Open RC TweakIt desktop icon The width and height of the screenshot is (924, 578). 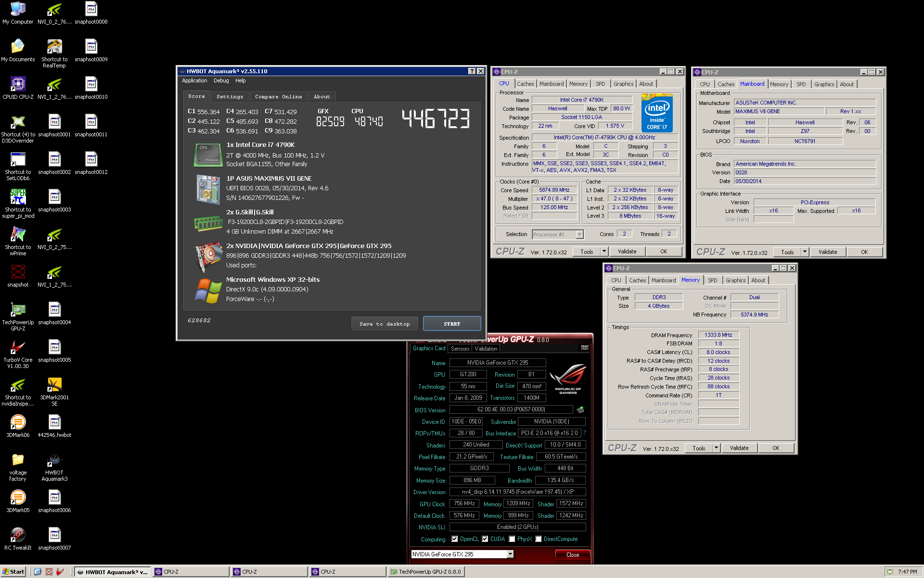tap(18, 539)
